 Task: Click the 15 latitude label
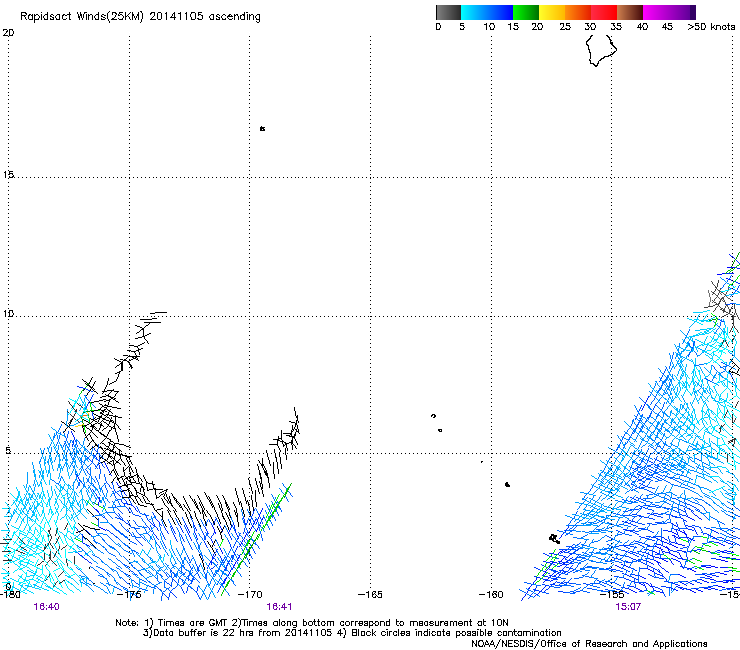pyautogui.click(x=8, y=175)
